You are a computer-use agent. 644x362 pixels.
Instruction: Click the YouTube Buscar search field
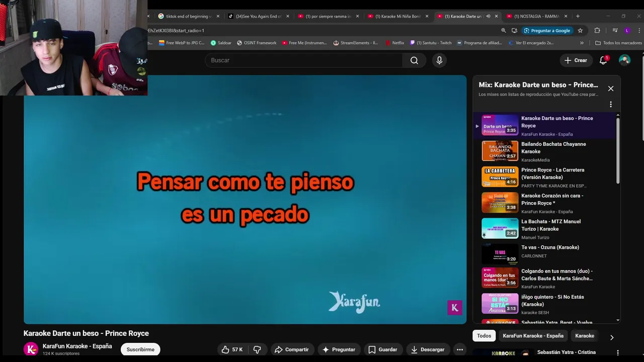pos(303,60)
